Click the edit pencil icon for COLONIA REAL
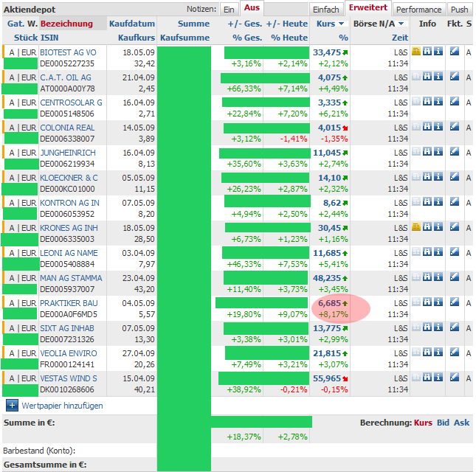The image size is (476, 472). [x=455, y=127]
